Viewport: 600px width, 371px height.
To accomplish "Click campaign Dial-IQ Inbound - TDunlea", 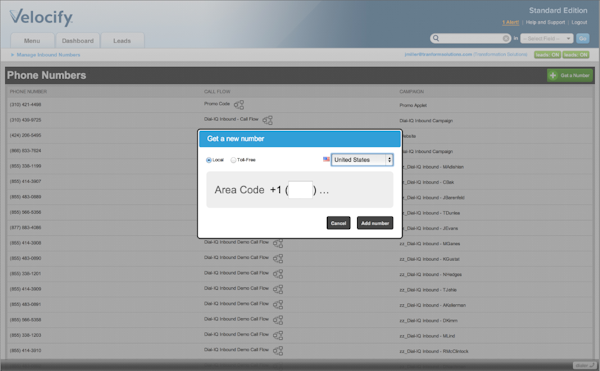I will coord(432,213).
